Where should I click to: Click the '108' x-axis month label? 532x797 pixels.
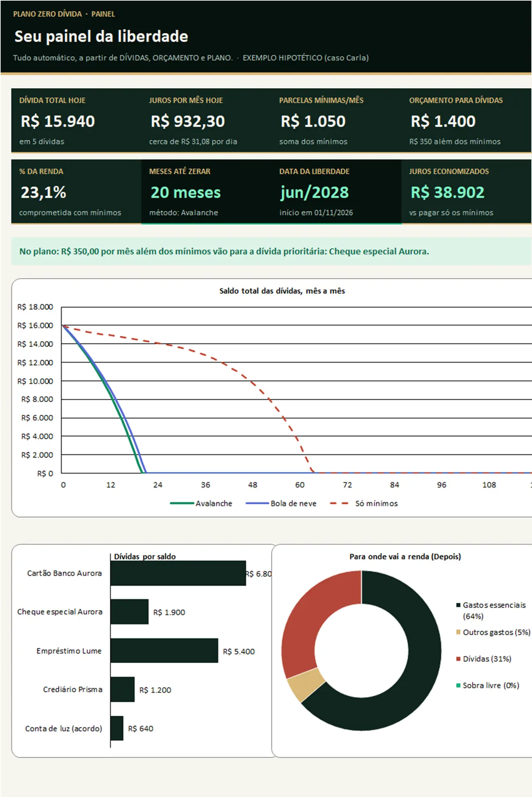click(489, 485)
